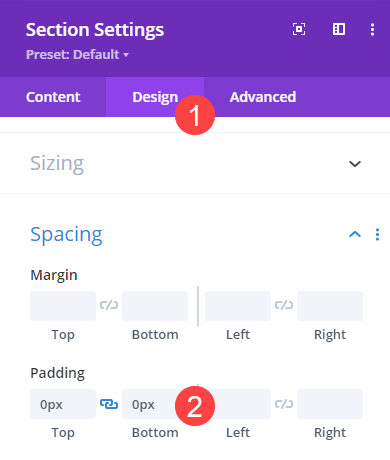Screen dimensions: 390x460
Task: Click the Sizing section title
Action: [x=57, y=163]
